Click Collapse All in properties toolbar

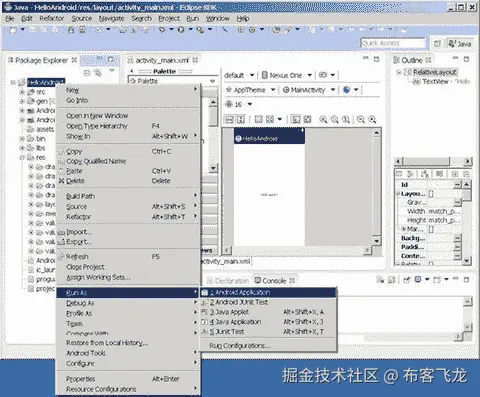[x=466, y=174]
